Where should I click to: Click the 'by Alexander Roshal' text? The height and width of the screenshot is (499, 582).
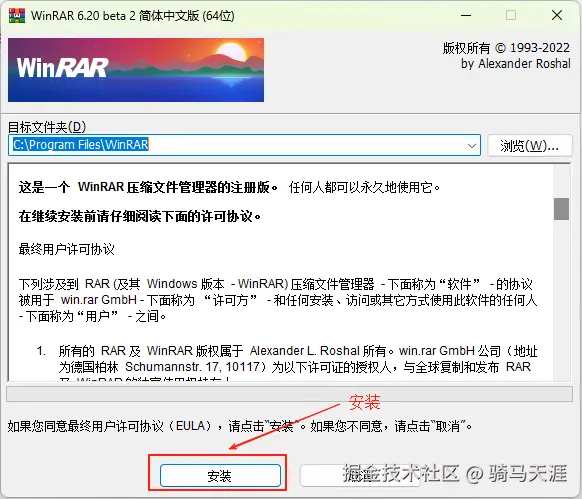(516, 64)
